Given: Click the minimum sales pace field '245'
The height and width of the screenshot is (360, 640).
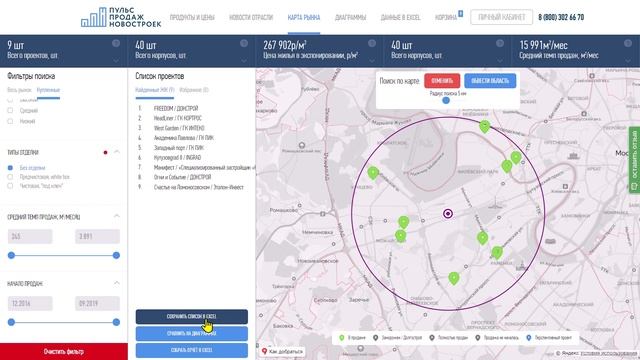Looking at the screenshot, I should click(30, 236).
